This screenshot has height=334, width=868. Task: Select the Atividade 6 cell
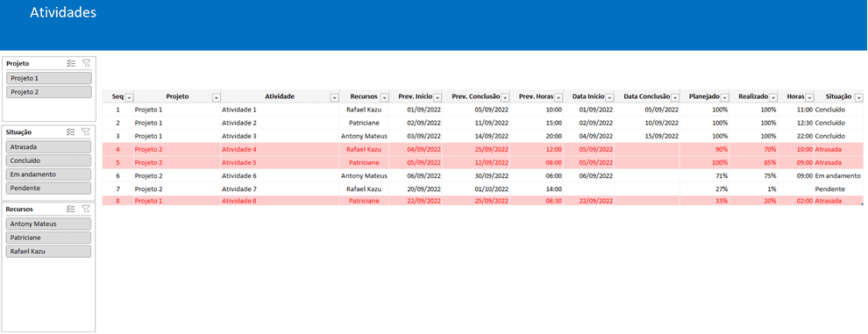point(280,176)
